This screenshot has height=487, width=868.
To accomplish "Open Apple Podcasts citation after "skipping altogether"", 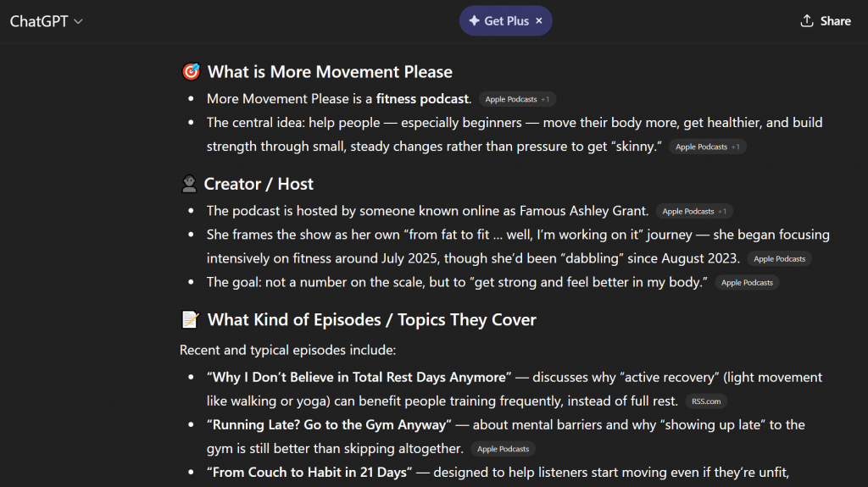I will click(x=503, y=449).
